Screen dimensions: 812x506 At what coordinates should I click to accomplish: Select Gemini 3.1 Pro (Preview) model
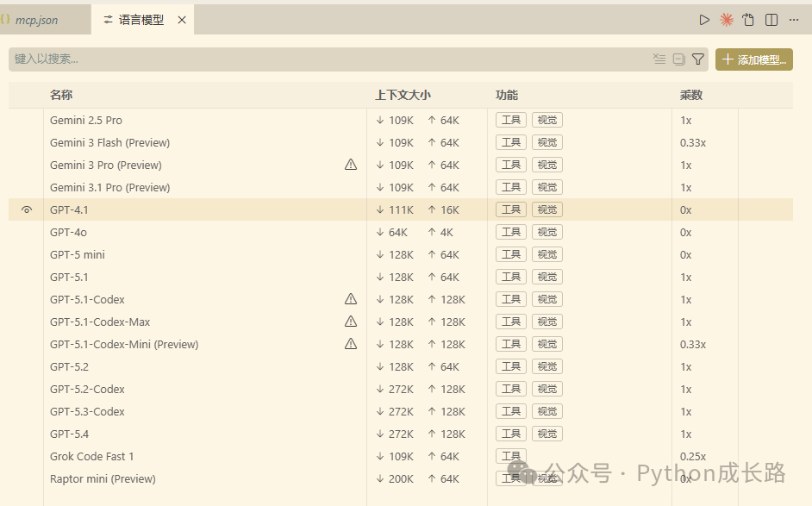[109, 187]
